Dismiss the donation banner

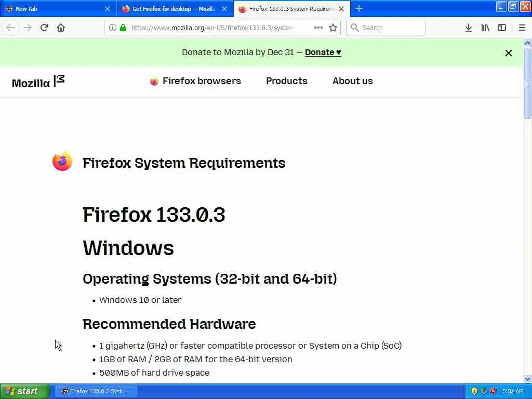508,53
